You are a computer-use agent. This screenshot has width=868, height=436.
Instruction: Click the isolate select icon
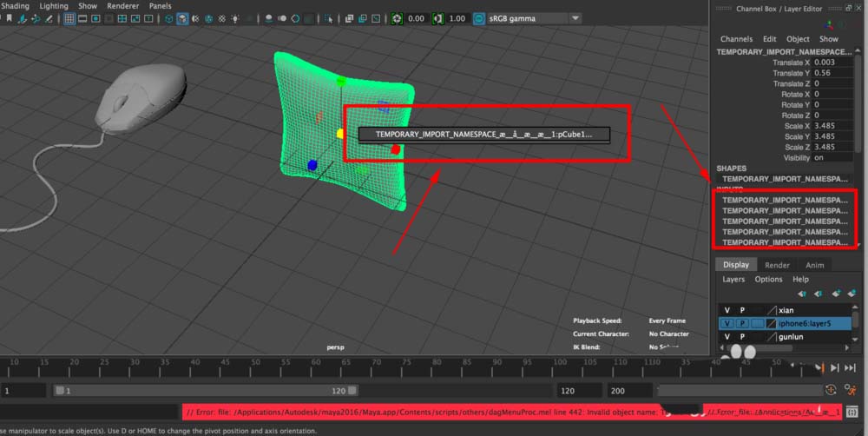pos(329,18)
